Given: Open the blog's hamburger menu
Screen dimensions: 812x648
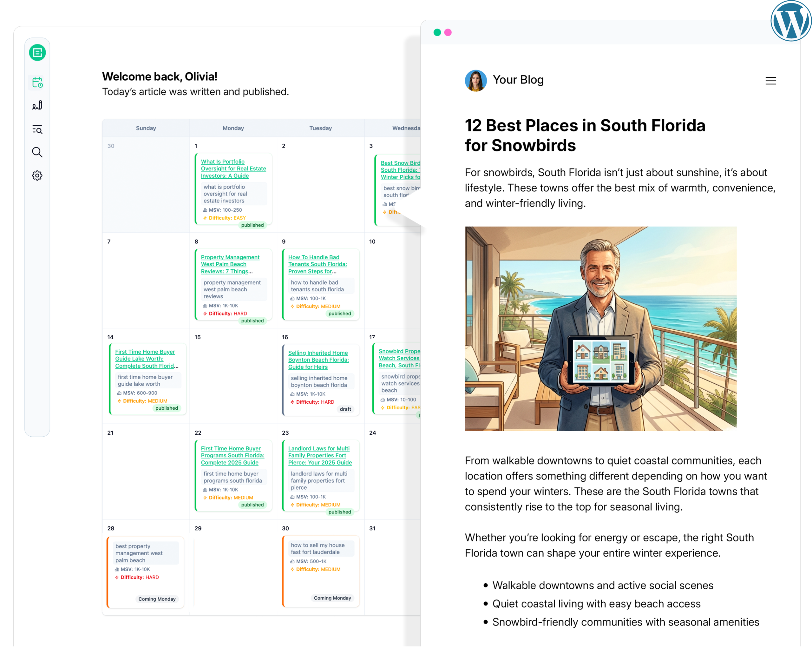Looking at the screenshot, I should pyautogui.click(x=770, y=81).
